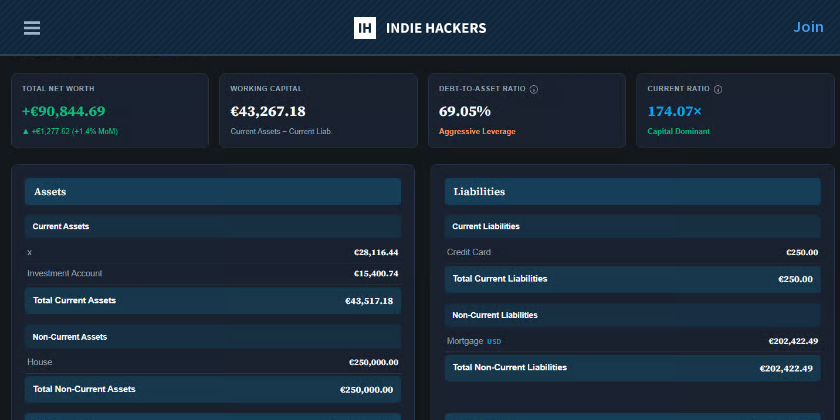The height and width of the screenshot is (420, 840).
Task: Click the WORKING CAPITAL card title
Action: tap(266, 89)
